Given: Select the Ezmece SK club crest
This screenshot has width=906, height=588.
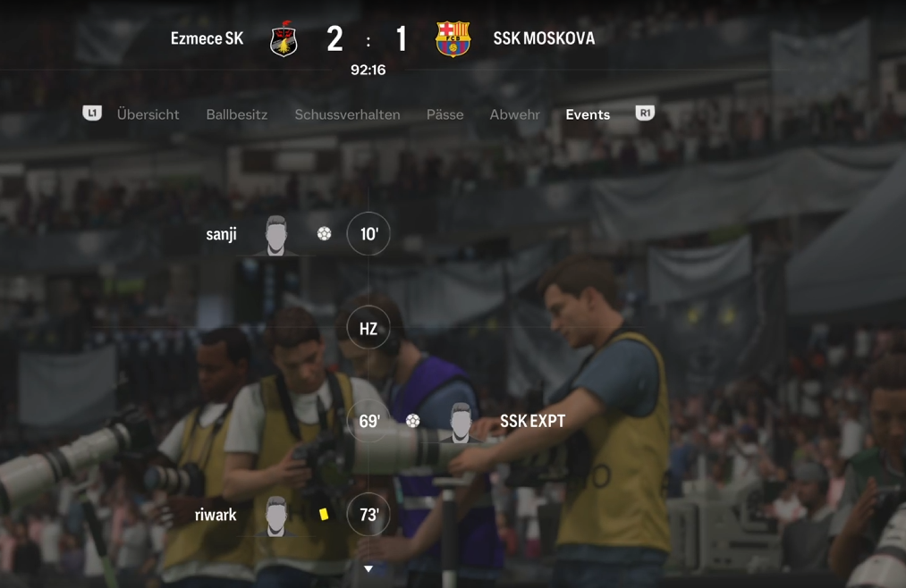Looking at the screenshot, I should [284, 39].
